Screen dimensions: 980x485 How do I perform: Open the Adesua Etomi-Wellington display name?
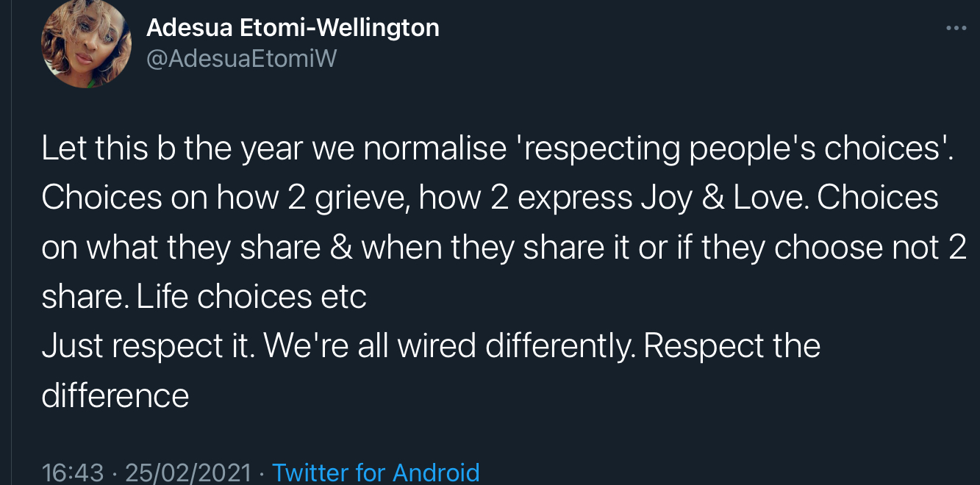click(293, 28)
